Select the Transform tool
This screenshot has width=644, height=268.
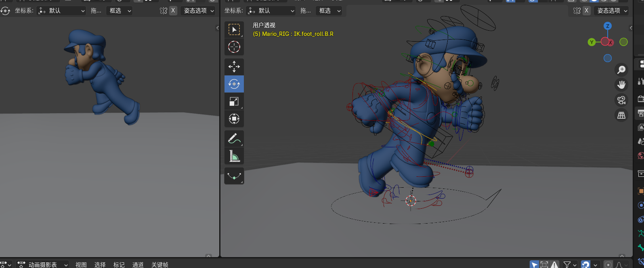coord(234,119)
